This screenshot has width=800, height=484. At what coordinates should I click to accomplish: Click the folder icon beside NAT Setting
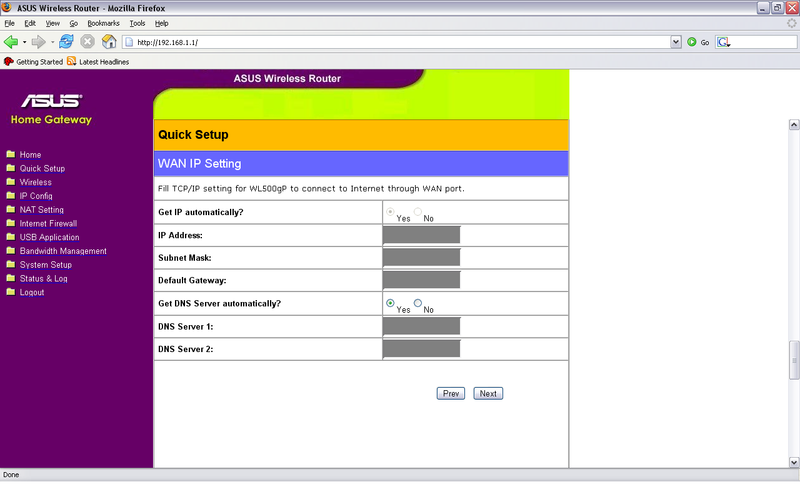click(x=11, y=209)
